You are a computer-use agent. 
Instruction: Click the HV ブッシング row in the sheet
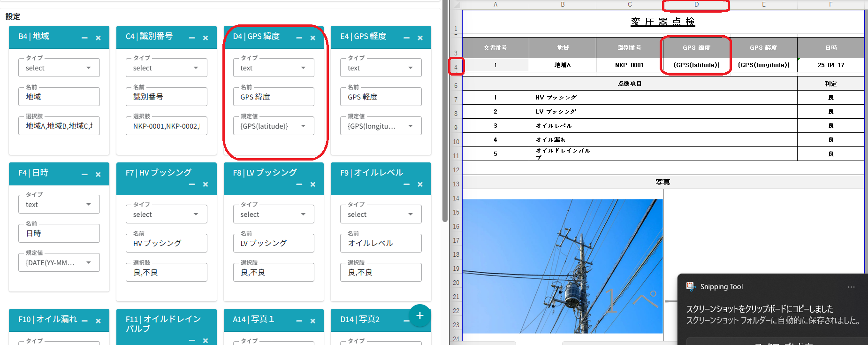(x=663, y=98)
